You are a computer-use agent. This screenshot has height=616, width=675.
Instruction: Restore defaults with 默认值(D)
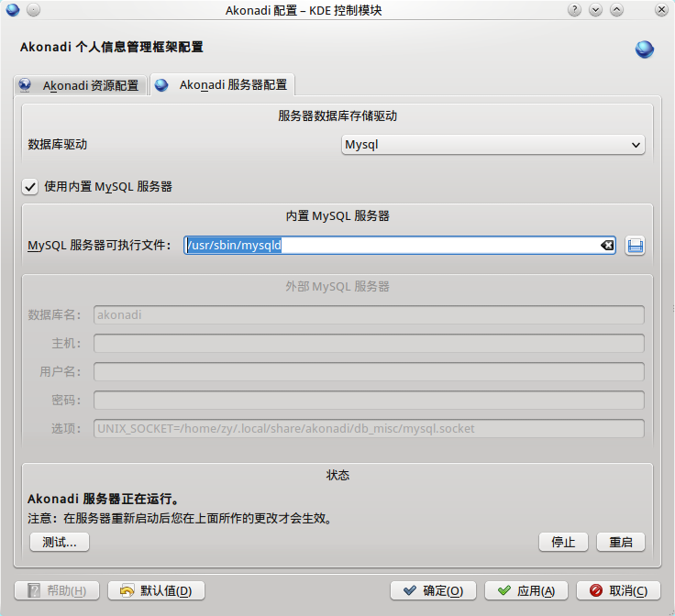tap(156, 590)
